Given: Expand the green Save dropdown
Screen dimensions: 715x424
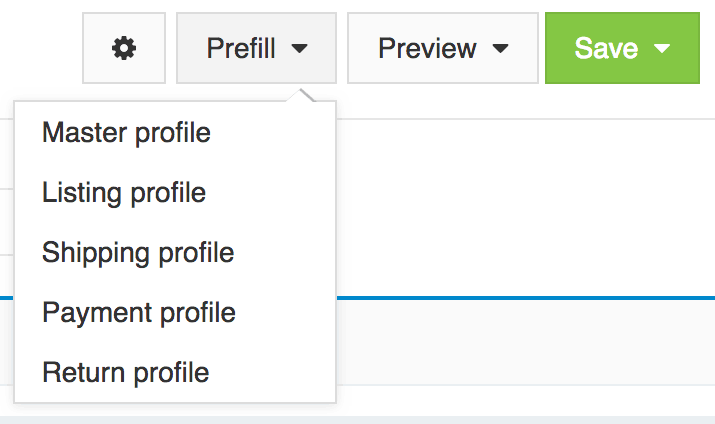Looking at the screenshot, I should point(621,48).
